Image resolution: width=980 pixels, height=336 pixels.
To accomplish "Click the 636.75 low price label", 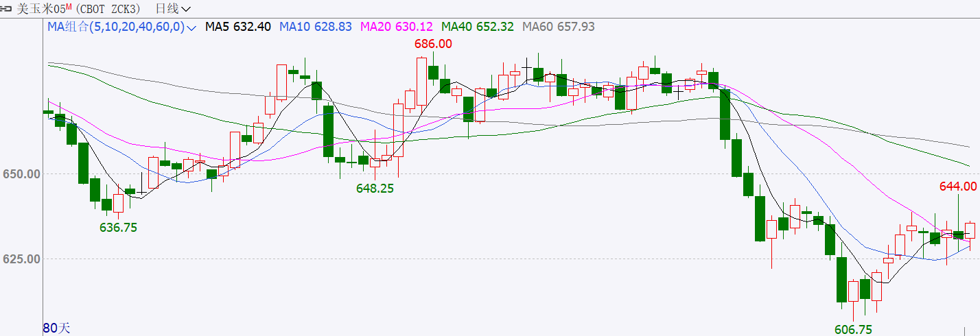I will (x=118, y=228).
